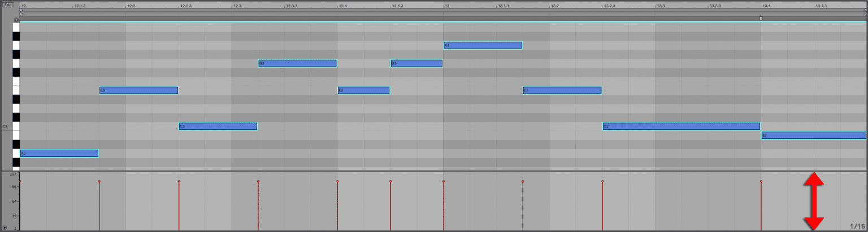Image resolution: width=868 pixels, height=232 pixels.
Task: Select the E3 note starting at 12.1.3
Action: [138, 90]
